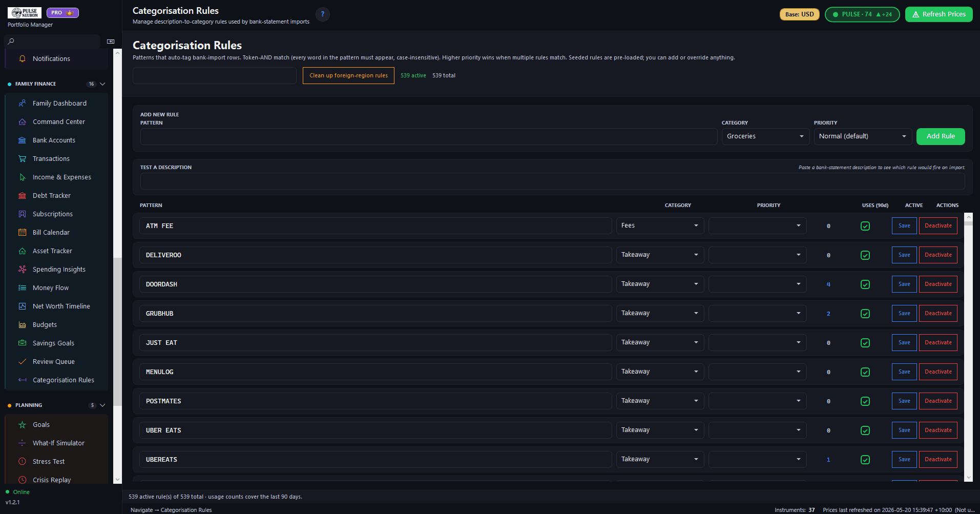Collapse the Planning section chevron

tap(102, 405)
